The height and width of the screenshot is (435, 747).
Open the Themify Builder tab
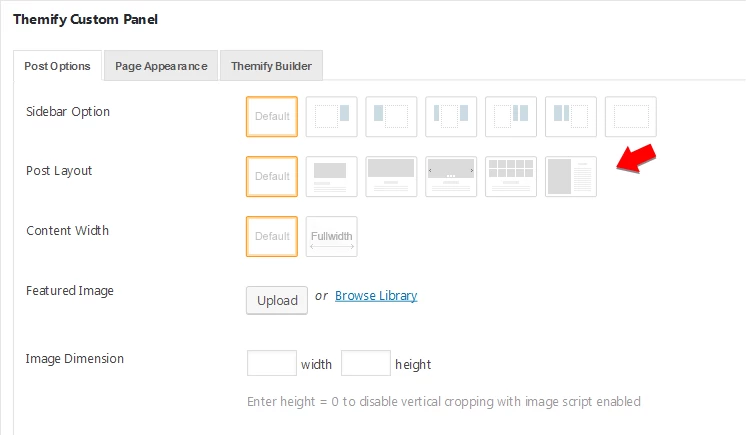272,66
